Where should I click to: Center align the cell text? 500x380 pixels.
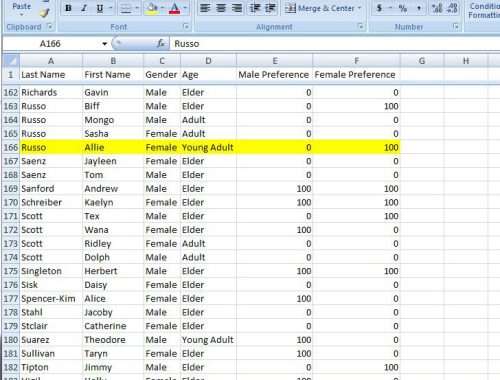[221, 8]
